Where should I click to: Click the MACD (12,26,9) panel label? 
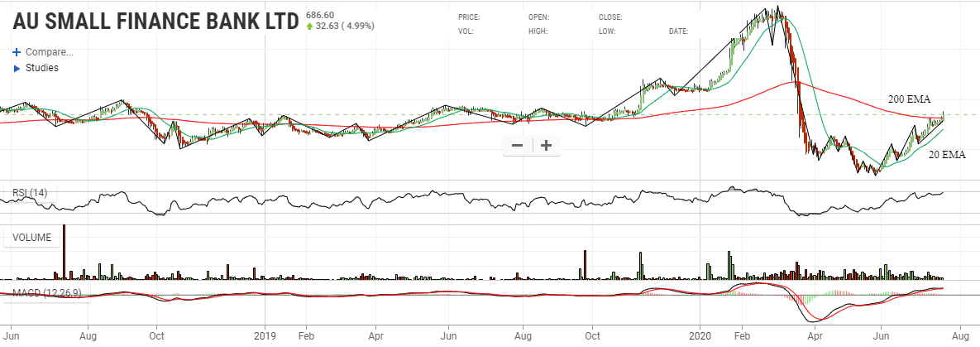[x=47, y=292]
